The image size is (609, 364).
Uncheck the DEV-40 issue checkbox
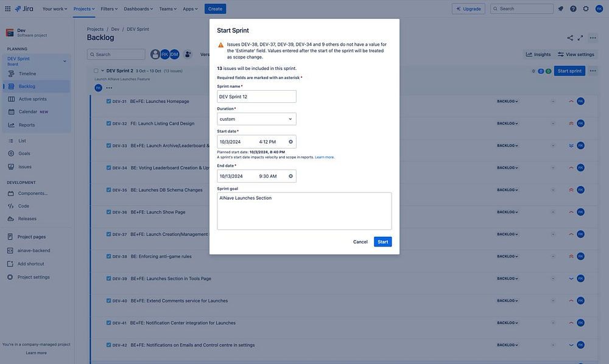pos(109,300)
